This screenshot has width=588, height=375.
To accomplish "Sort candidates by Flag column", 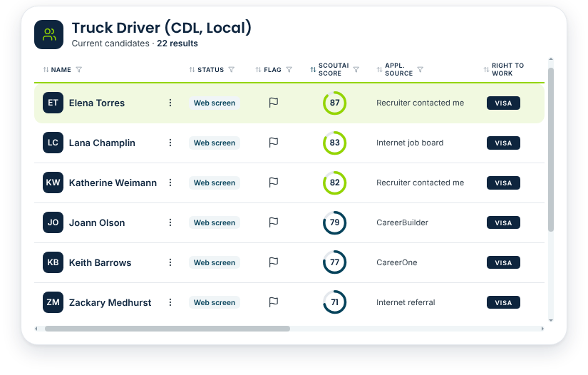I will coord(259,70).
